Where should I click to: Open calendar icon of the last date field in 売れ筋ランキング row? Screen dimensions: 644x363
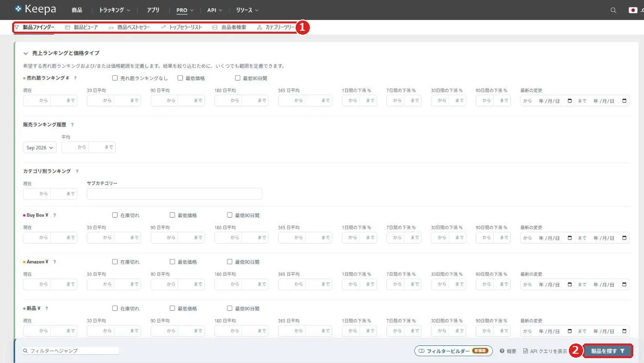624,101
